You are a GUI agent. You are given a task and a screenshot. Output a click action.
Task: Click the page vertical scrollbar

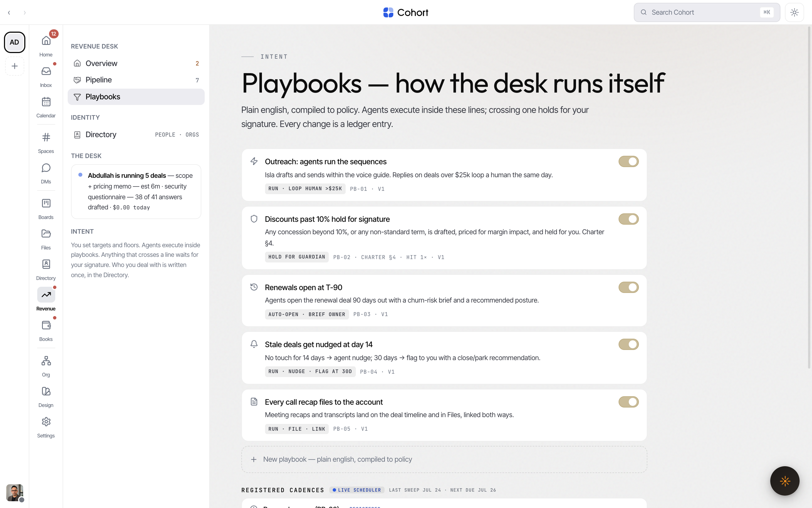tap(809, 198)
